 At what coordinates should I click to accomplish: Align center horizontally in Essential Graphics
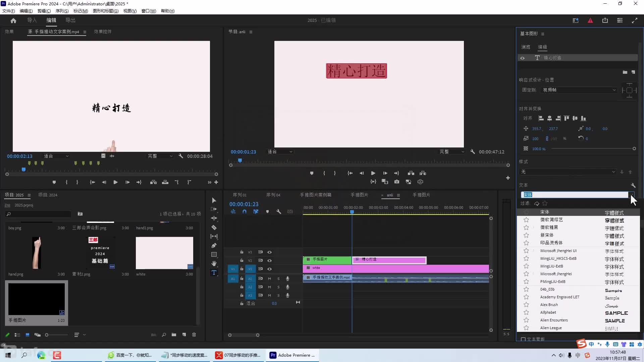tap(549, 118)
